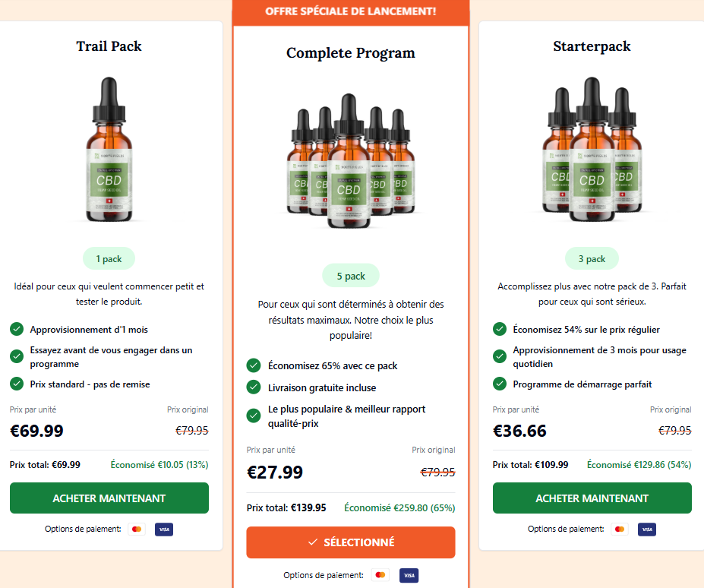The image size is (704, 588).
Task: Buy the Starterpack with Acheter Maintenant
Action: (592, 498)
